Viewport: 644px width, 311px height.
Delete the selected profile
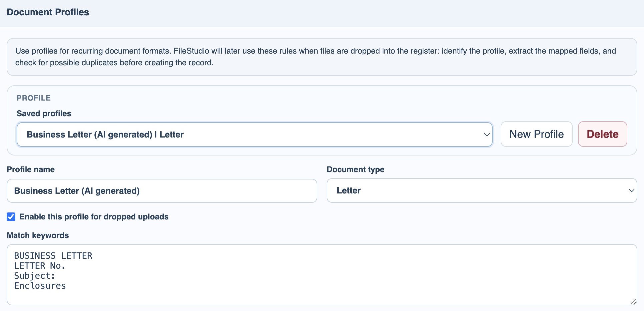(603, 134)
